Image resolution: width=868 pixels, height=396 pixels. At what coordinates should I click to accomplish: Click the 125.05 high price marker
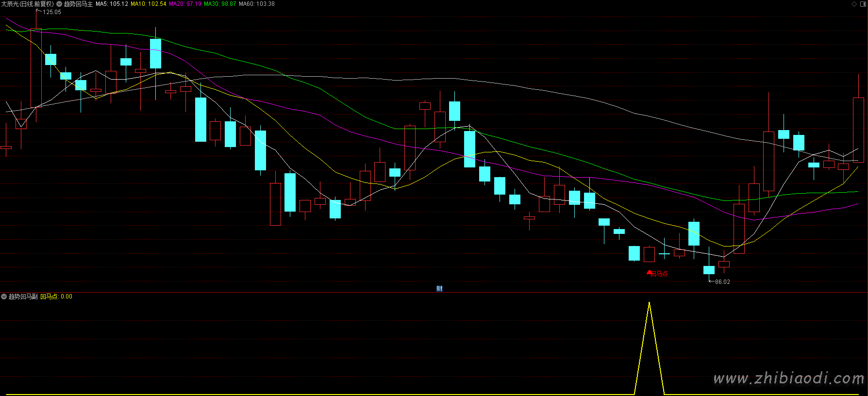[x=51, y=12]
